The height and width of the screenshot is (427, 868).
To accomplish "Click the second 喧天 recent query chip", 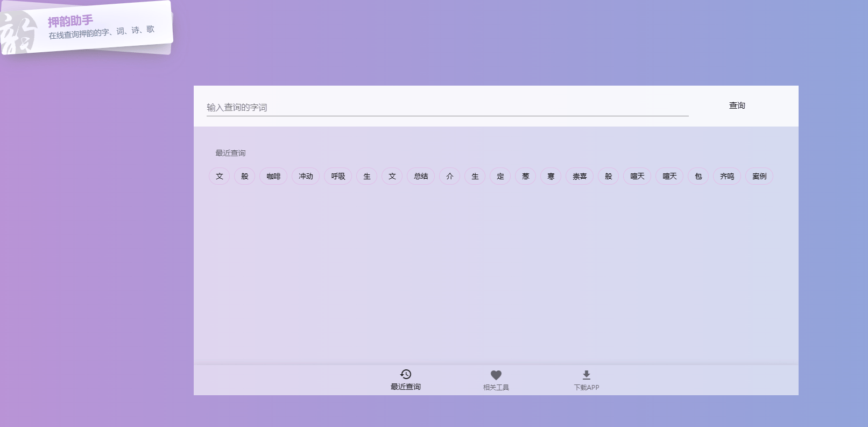I will coord(669,176).
